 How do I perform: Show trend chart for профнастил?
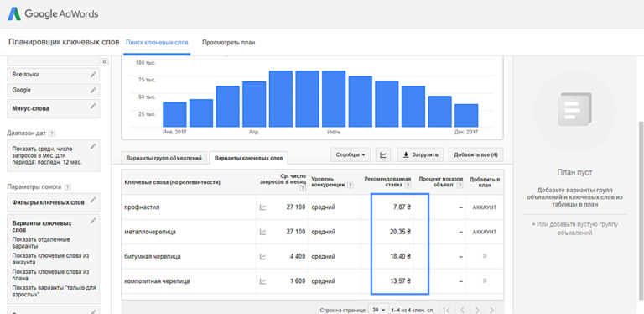262,207
